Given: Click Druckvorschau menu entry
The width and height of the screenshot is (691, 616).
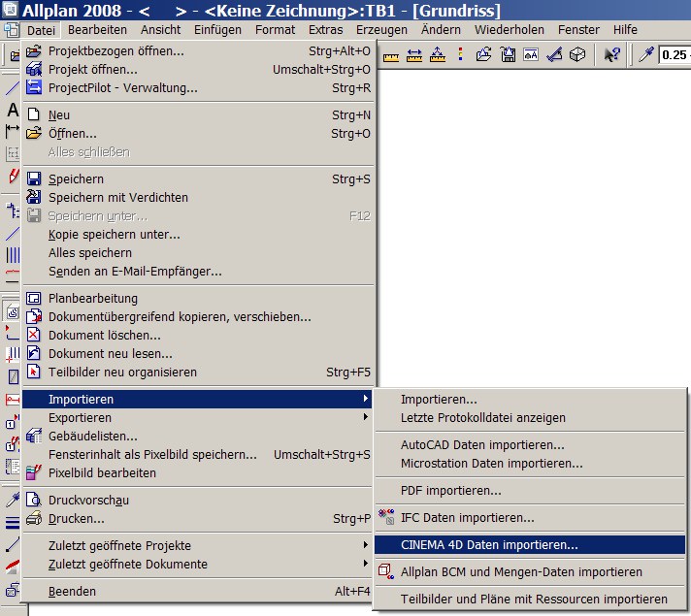Looking at the screenshot, I should tap(88, 500).
